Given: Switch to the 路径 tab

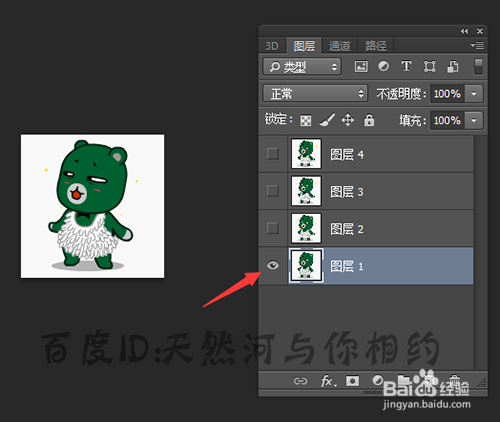Looking at the screenshot, I should pos(376,46).
